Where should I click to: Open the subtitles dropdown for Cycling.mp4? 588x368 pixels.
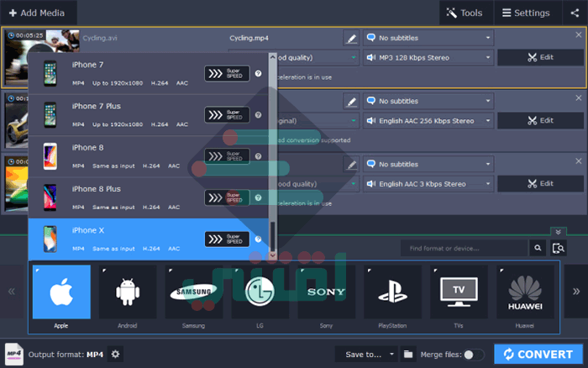(428, 38)
